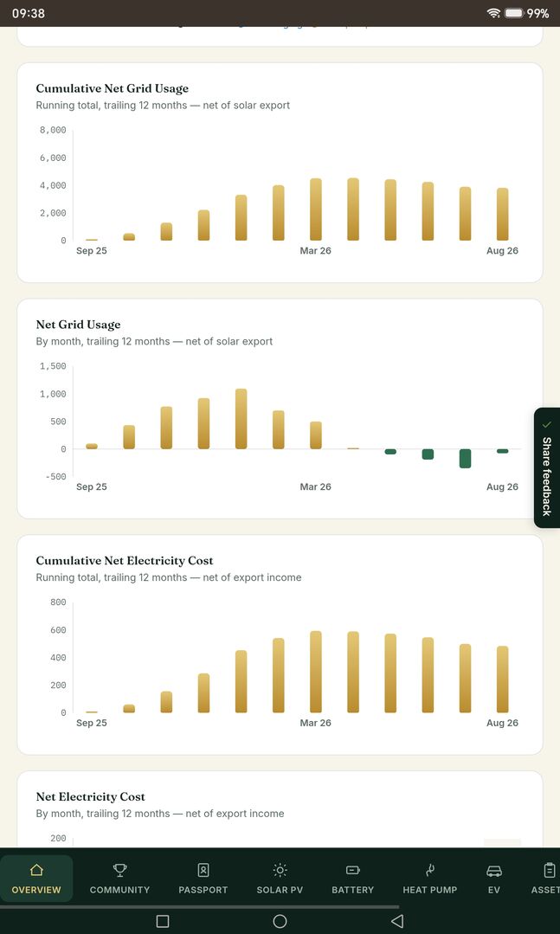Tap the largest green negative bar in Net Grid Usage
560x934 pixels.
click(466, 459)
